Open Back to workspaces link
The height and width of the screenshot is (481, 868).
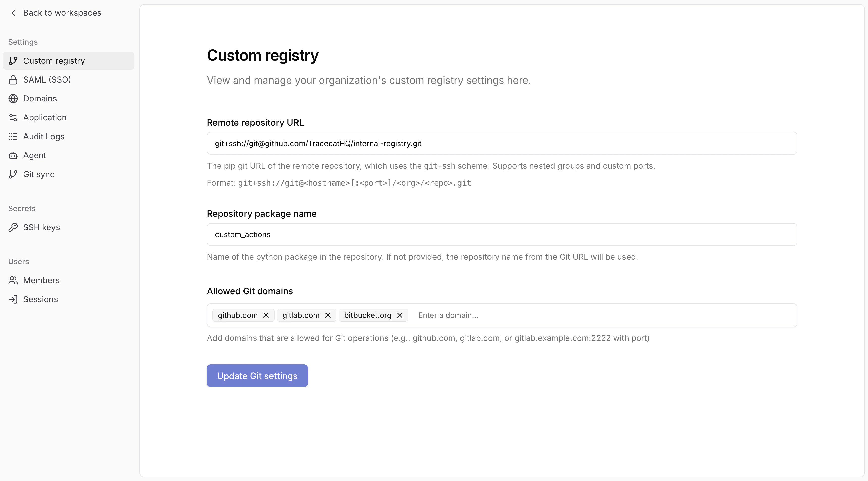(62, 13)
